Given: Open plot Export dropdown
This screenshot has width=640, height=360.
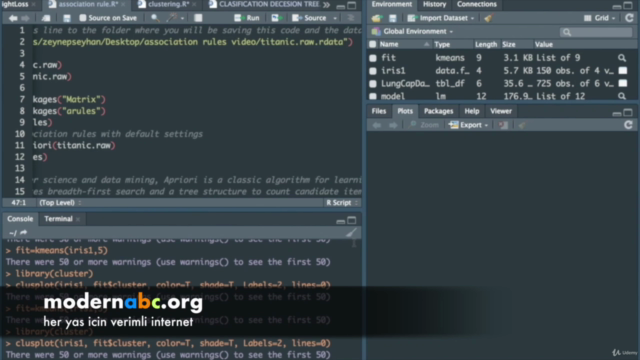Looking at the screenshot, I should [x=469, y=125].
